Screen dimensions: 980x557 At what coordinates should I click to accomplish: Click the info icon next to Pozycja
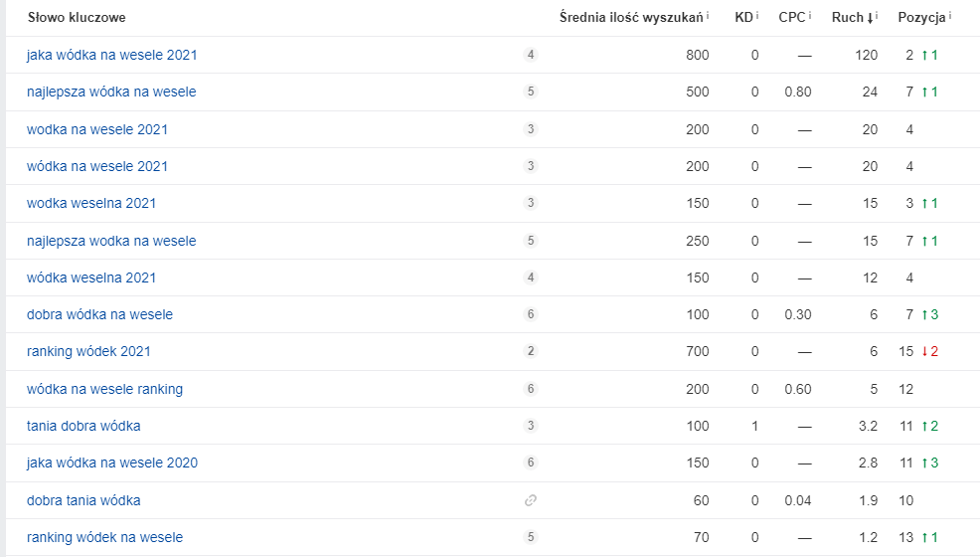point(950,15)
